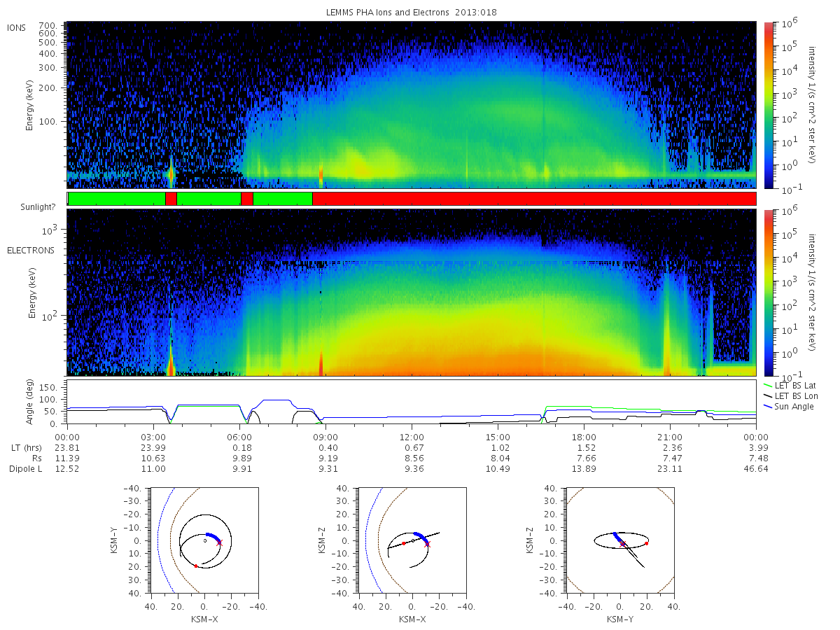Click the plot title "LEMMS PHA Ions and Electrons 2013:018"

412,12
